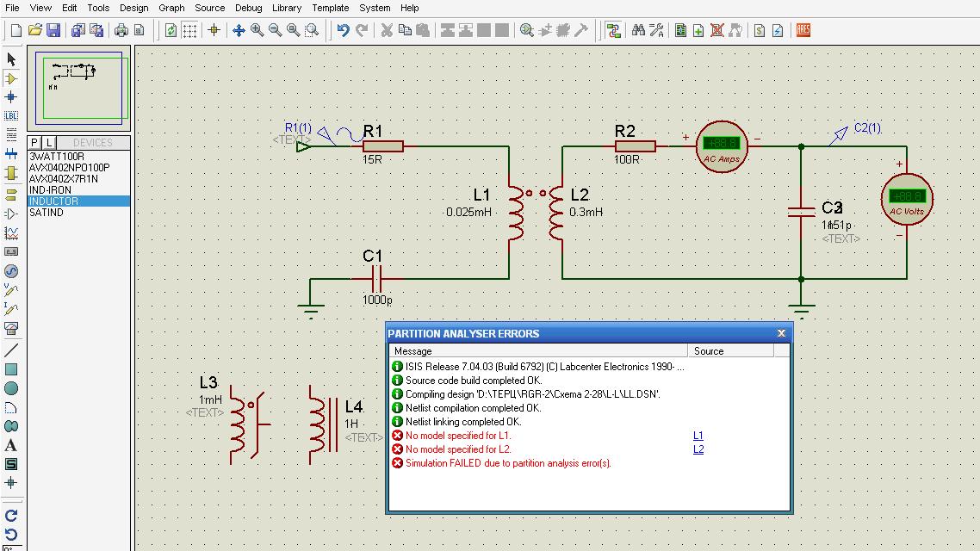Click the Open design folder icon
The width and height of the screenshot is (980, 551).
(x=34, y=30)
